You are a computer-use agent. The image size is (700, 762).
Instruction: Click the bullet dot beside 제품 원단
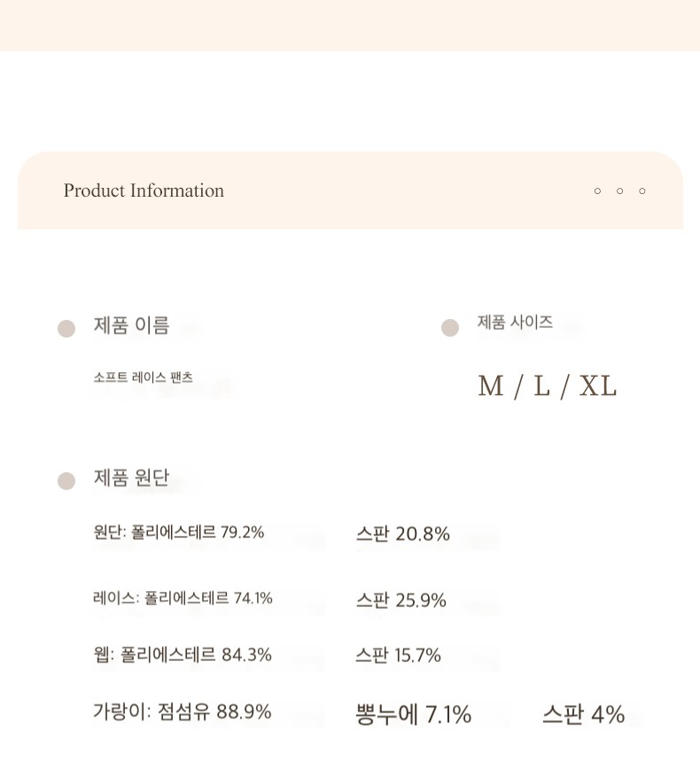tap(66, 481)
